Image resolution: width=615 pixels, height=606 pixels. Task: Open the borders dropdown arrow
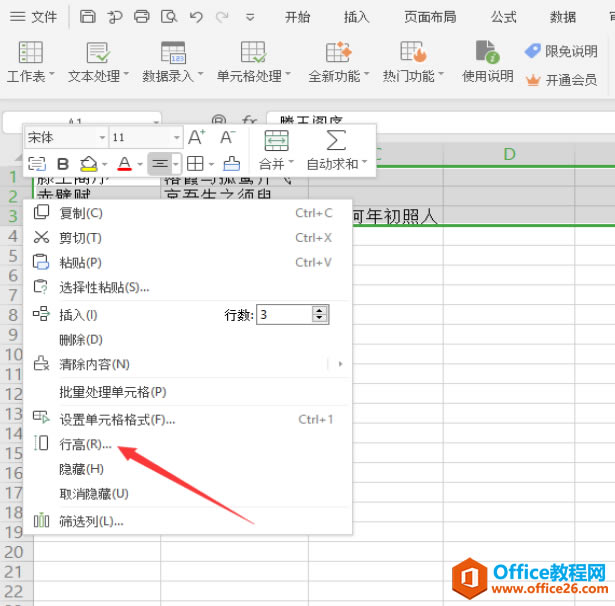coord(211,164)
